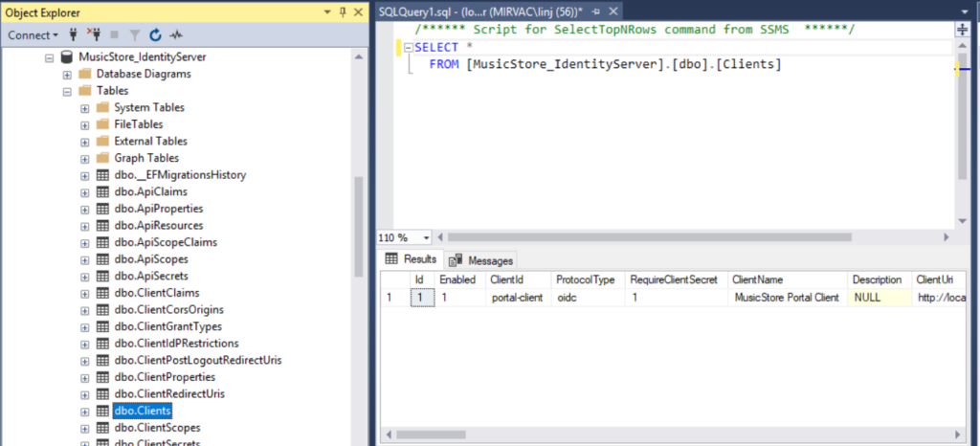Viewport: 980px width, 446px height.
Task: Click the ClientId column header
Action: tap(518, 279)
